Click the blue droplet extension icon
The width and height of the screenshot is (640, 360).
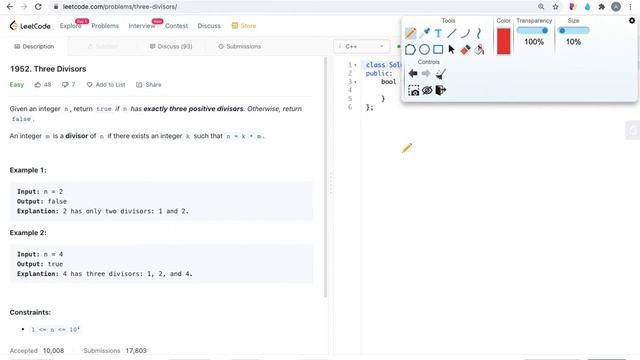pos(587,7)
